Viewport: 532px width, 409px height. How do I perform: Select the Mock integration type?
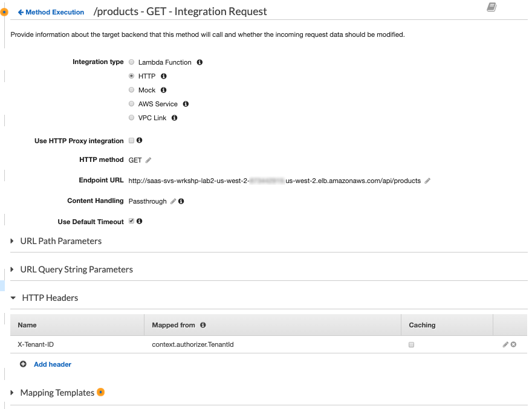[x=131, y=90]
